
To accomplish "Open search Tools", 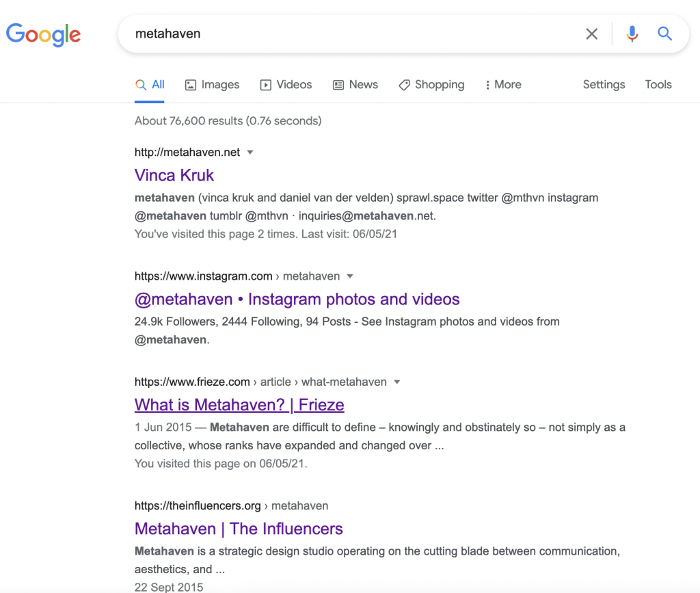I will point(658,85).
